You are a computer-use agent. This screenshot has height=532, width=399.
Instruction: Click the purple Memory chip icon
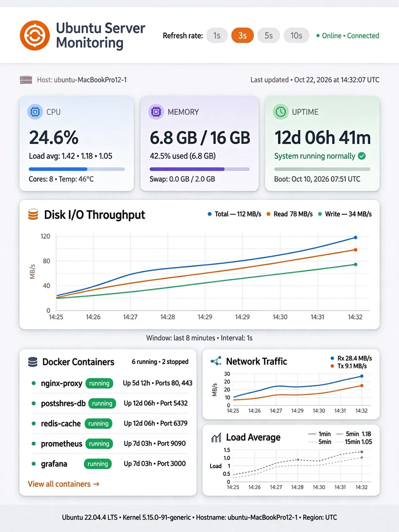(x=156, y=112)
